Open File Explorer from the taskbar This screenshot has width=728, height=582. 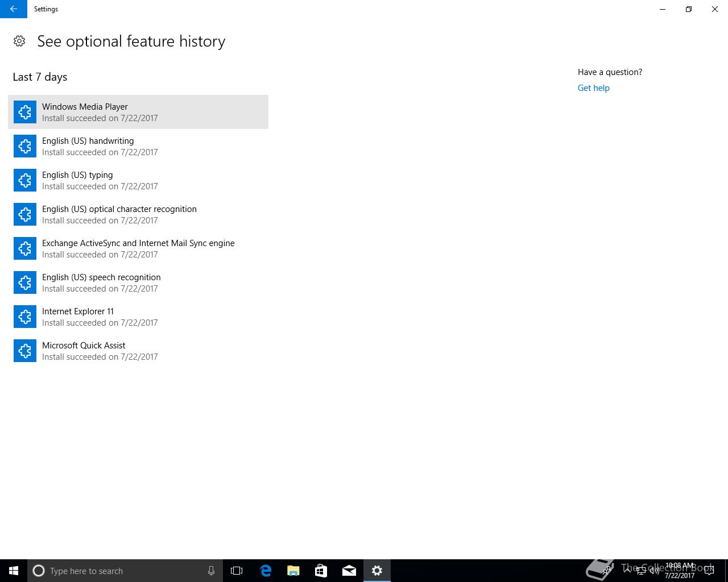coord(293,571)
